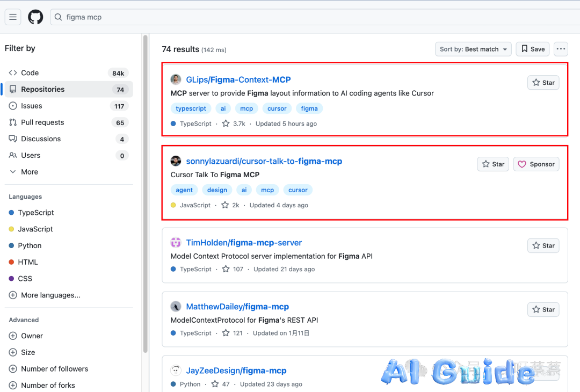
Task: Click the search magnifier icon
Action: [x=58, y=17]
